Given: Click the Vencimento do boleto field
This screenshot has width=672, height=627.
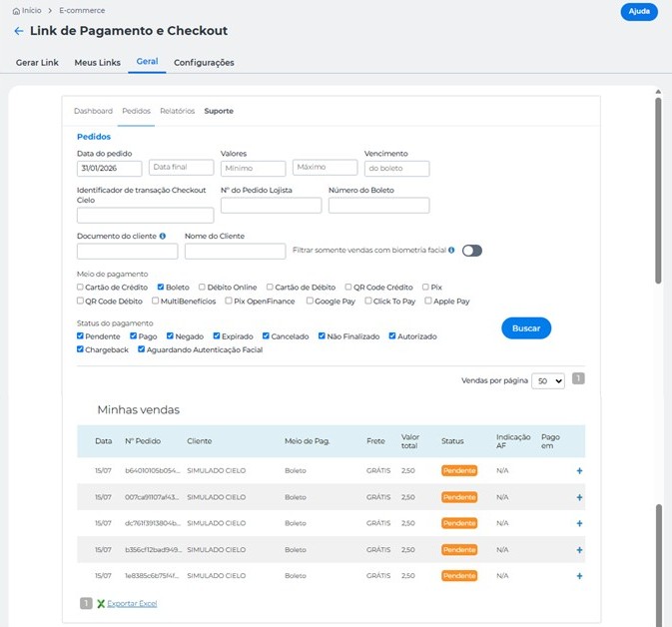Looking at the screenshot, I should [x=396, y=169].
